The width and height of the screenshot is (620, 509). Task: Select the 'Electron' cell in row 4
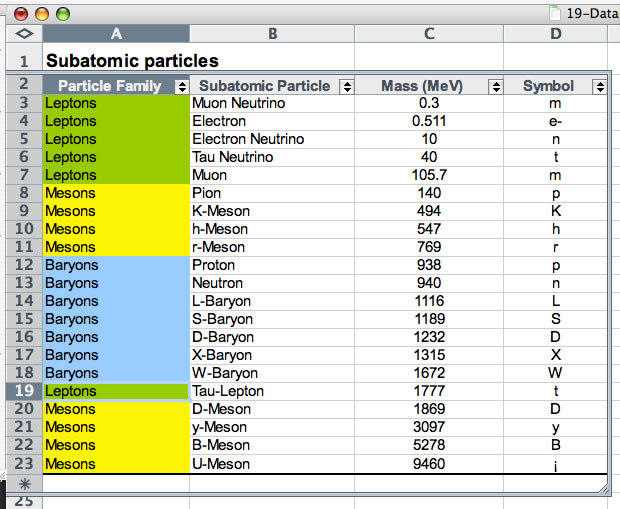272,121
